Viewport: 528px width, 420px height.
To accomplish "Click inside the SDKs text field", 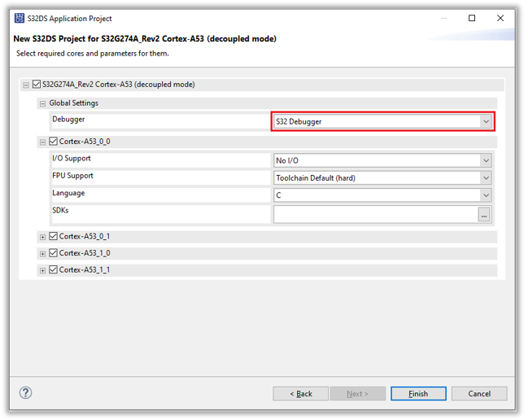I will (375, 215).
